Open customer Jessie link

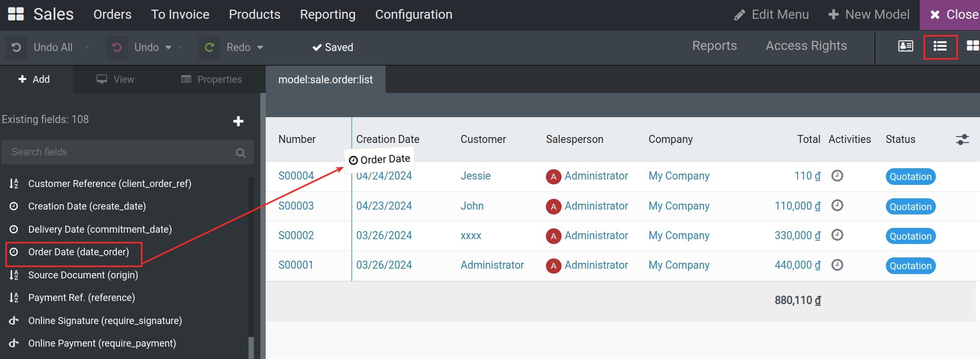(x=475, y=176)
